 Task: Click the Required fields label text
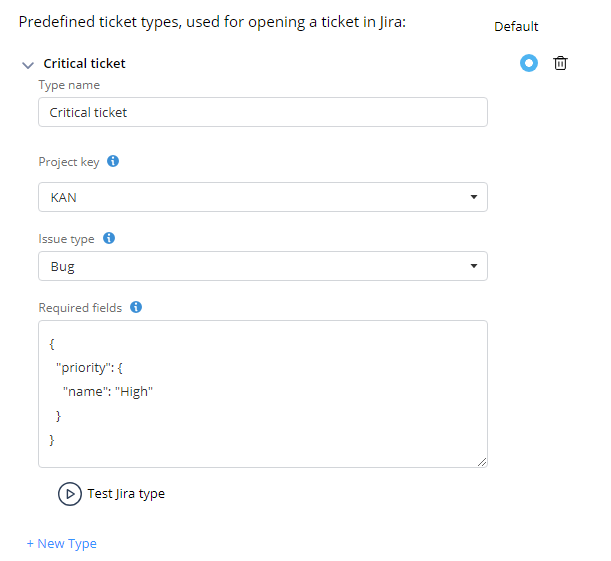tap(80, 308)
